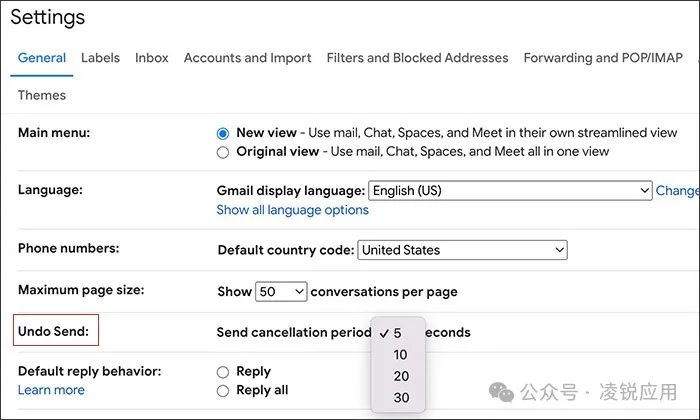The width and height of the screenshot is (700, 420).
Task: Select the Reply radio button
Action: tap(223, 372)
